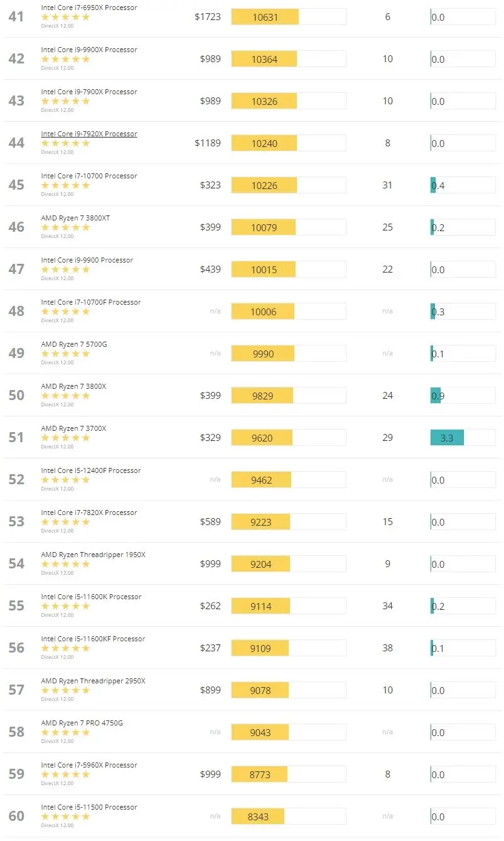Open the Intel Core i9-9900X Processor page
This screenshot has height=841, width=504.
click(x=88, y=50)
